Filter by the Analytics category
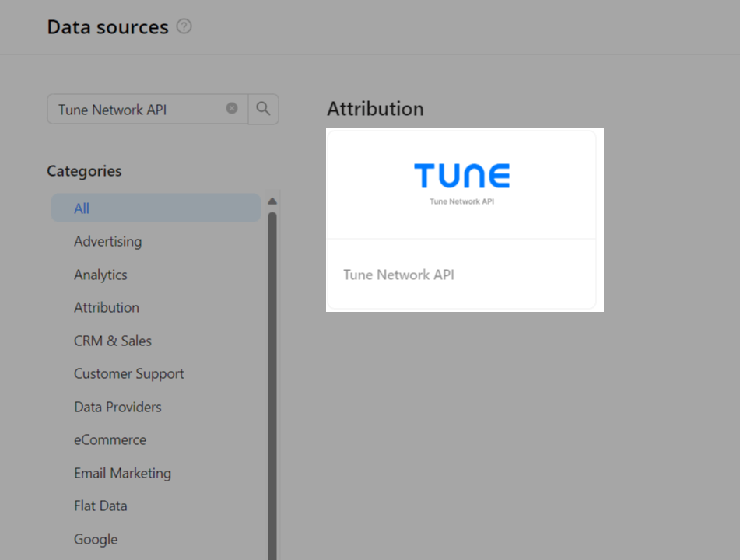Image resolution: width=740 pixels, height=560 pixels. 100,275
